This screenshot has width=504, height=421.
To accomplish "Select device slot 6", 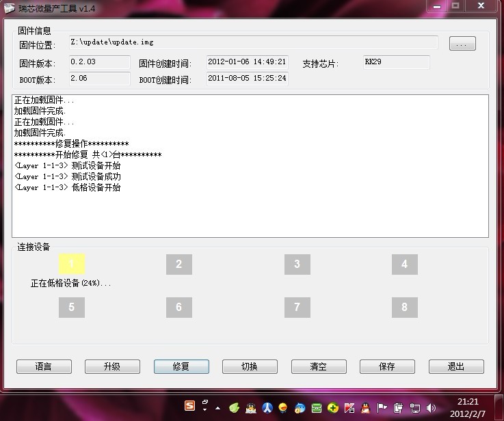I will pos(179,308).
